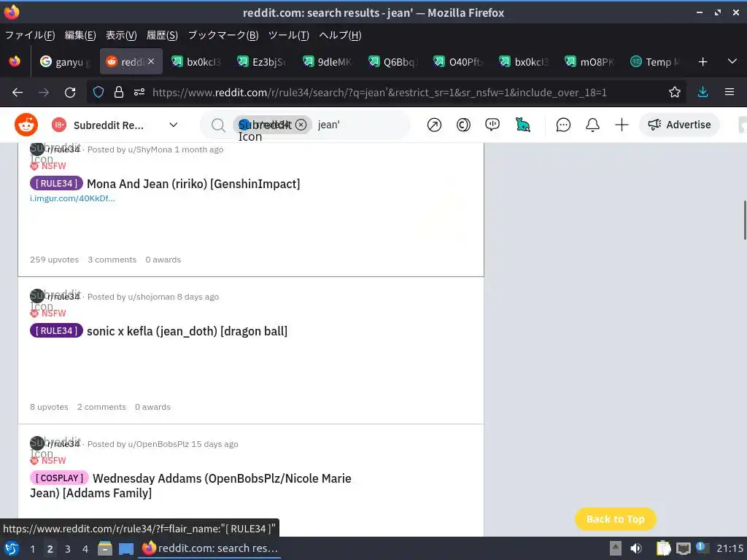747x560 pixels.
Task: Click the search magnifier icon
Action: click(218, 125)
